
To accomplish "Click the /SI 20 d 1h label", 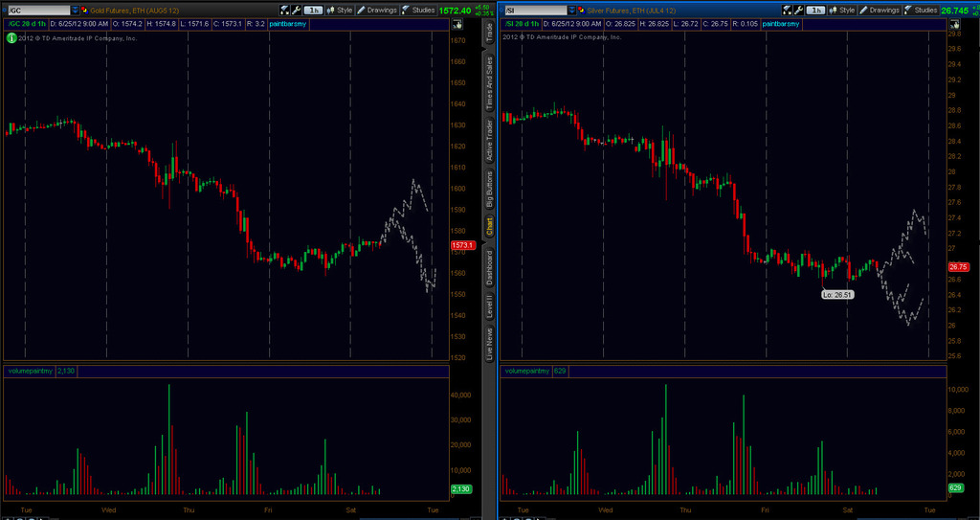I will [523, 24].
